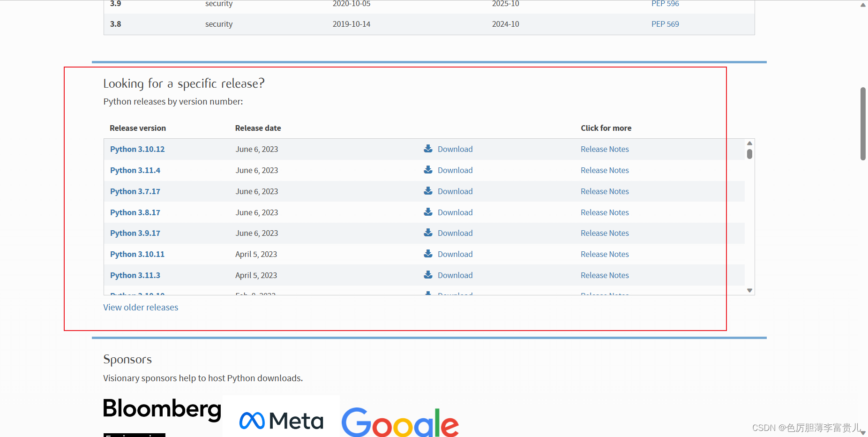Open Python 3.11.3 release page
The image size is (868, 437).
[135, 275]
